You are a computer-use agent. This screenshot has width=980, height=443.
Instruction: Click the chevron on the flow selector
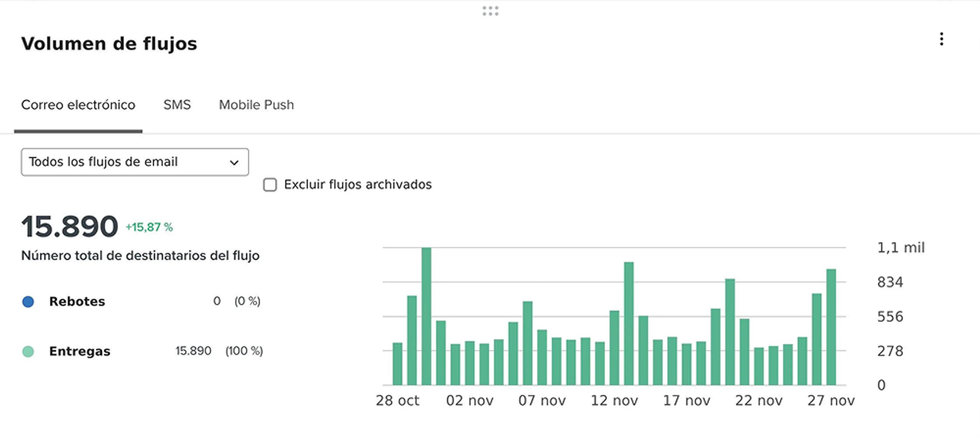[x=234, y=162]
